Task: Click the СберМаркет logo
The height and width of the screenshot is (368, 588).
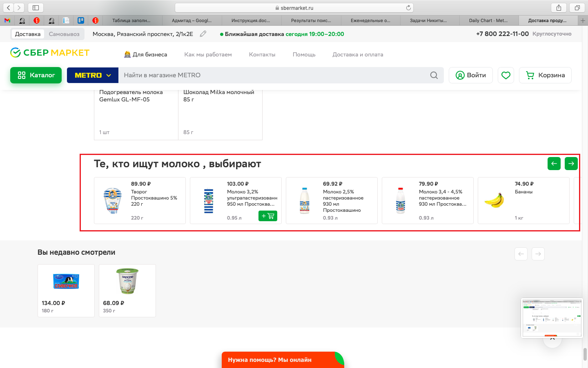Action: 50,53
